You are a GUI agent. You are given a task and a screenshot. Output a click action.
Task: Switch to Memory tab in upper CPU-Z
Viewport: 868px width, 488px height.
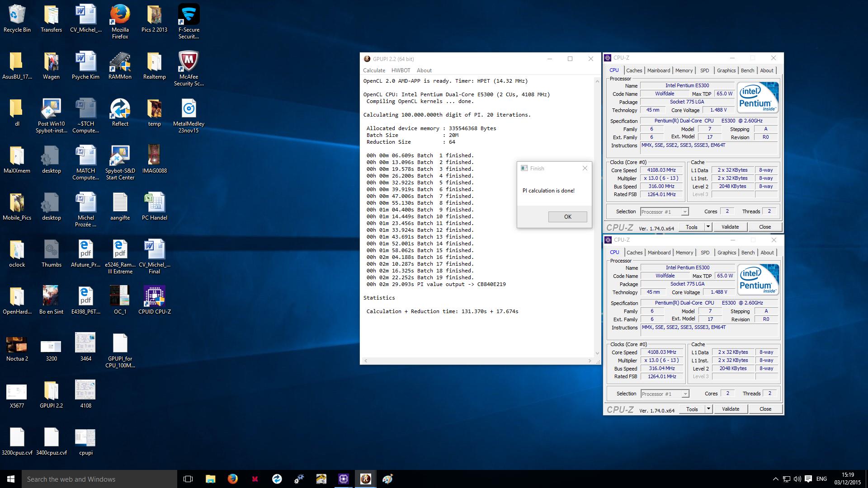pyautogui.click(x=684, y=70)
